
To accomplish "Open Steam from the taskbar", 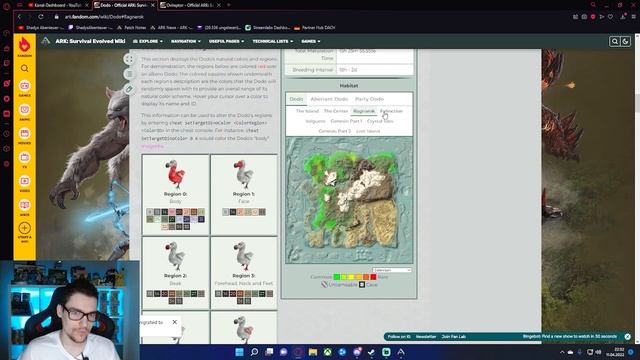I will [371, 352].
